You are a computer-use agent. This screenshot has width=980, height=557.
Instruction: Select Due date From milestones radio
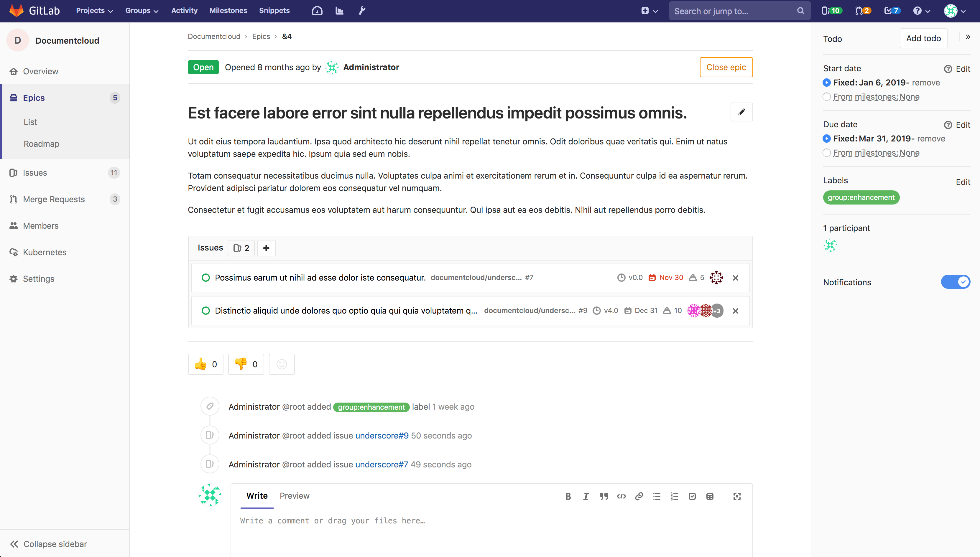[827, 153]
